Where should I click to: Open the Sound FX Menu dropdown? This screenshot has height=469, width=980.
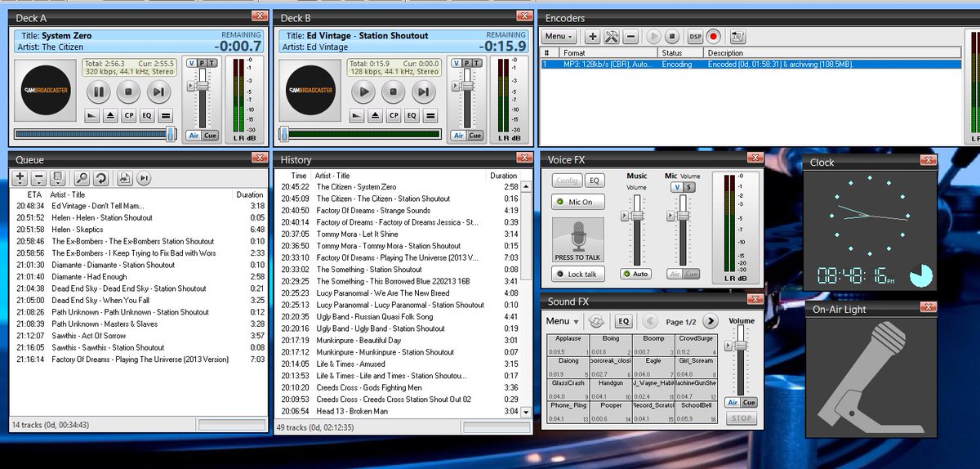[x=563, y=321]
